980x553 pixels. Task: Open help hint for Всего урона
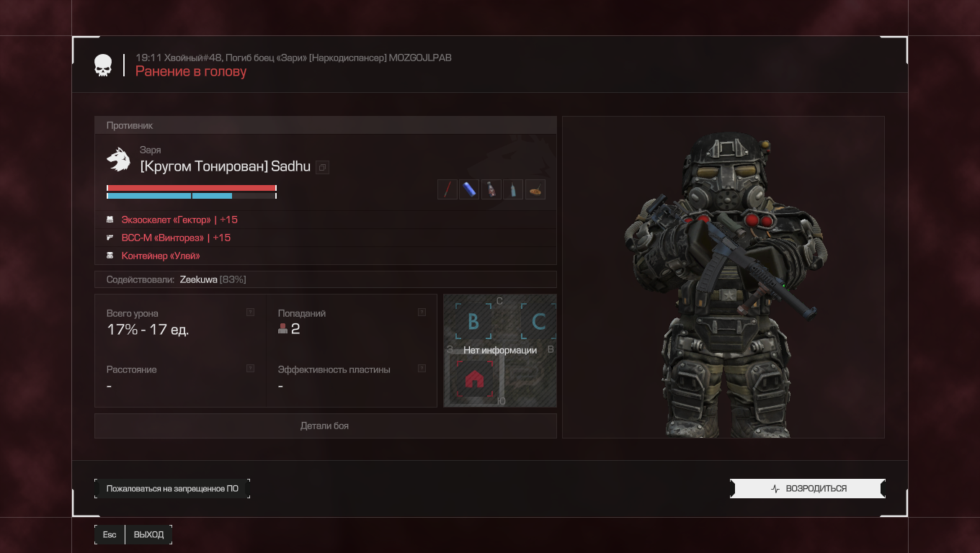[x=250, y=313]
